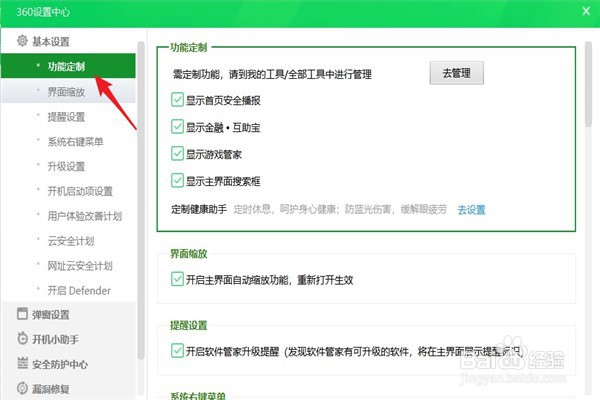Select 功能定制 in the sidebar
600x400 pixels.
(68, 66)
